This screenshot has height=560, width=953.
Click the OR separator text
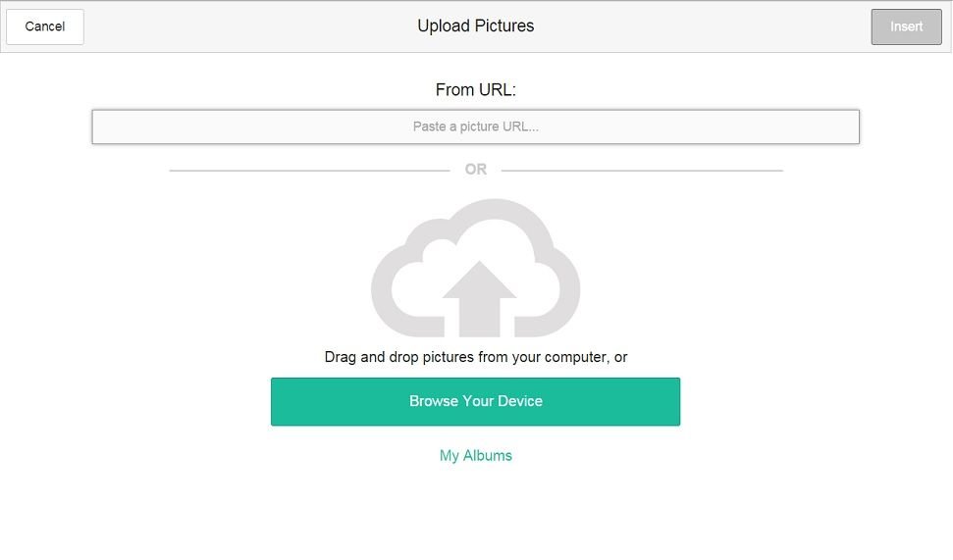coord(475,170)
